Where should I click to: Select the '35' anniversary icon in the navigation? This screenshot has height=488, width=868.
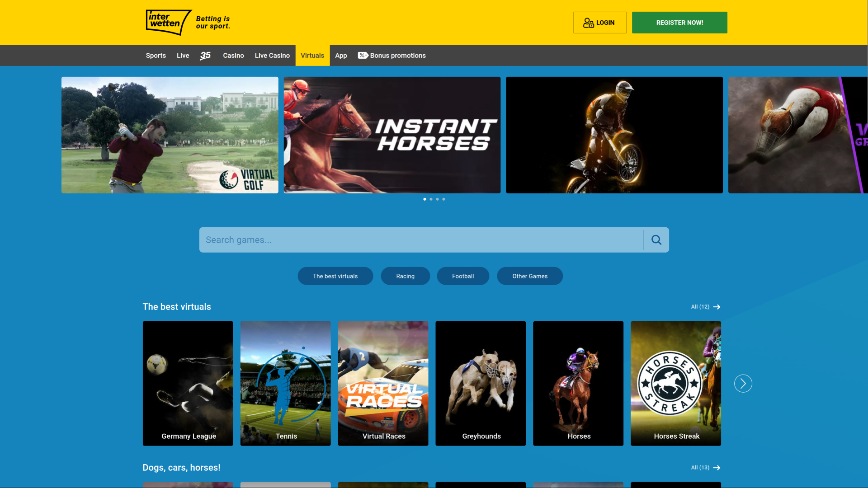[205, 56]
